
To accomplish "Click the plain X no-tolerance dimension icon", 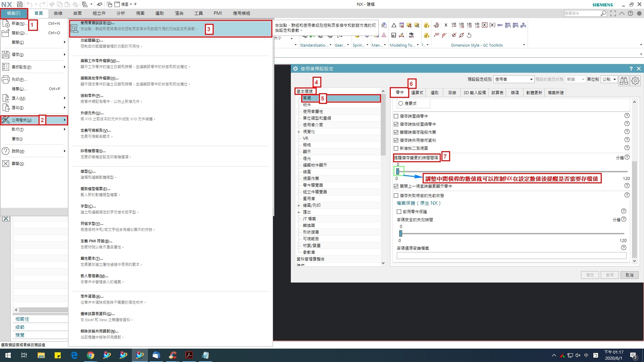I will click(446, 25).
